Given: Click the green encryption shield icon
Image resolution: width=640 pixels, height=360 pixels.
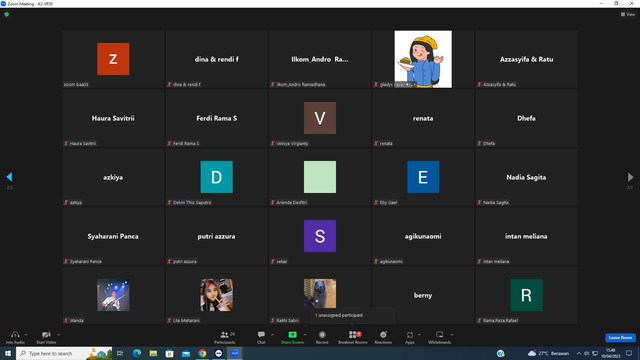Looking at the screenshot, I should [7, 14].
